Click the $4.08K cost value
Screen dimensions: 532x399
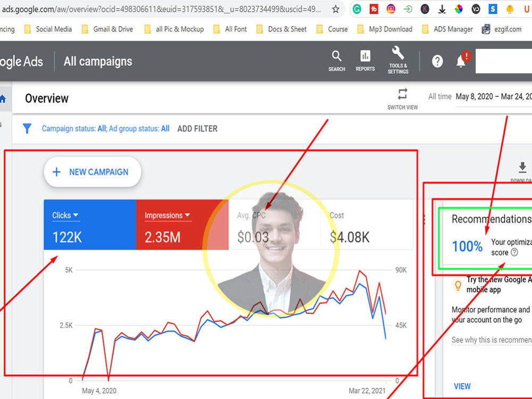[x=350, y=237]
